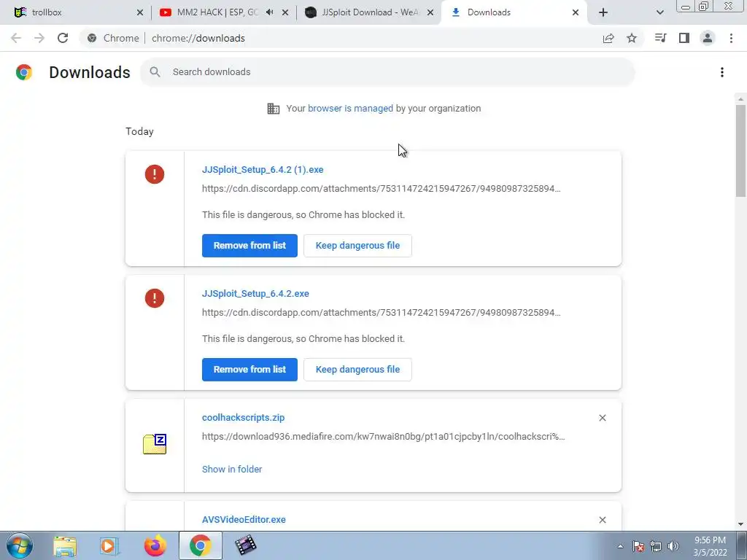Show coolhackscripts.zip in folder
The height and width of the screenshot is (560, 747).
tap(232, 469)
